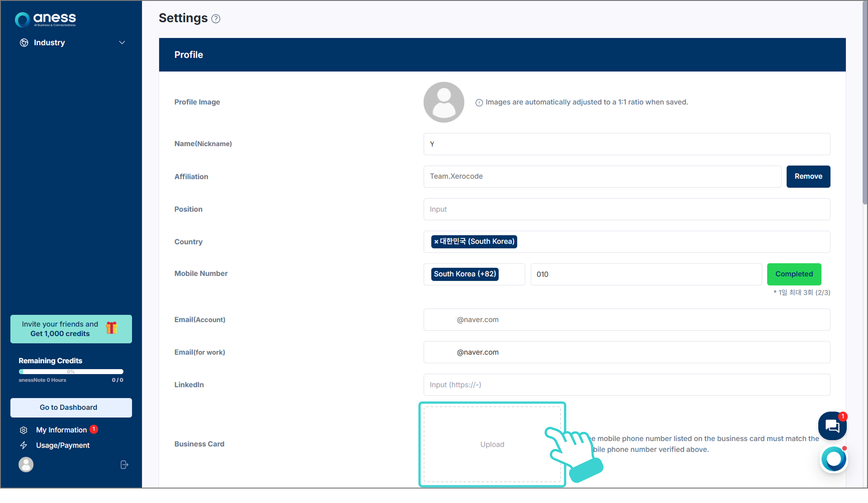Click the green Completed button

point(794,274)
